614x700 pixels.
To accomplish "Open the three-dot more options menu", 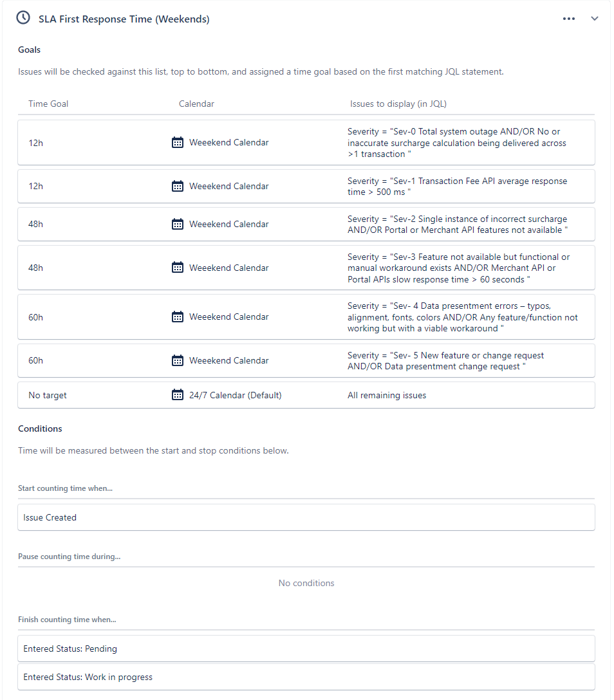I will 568,19.
